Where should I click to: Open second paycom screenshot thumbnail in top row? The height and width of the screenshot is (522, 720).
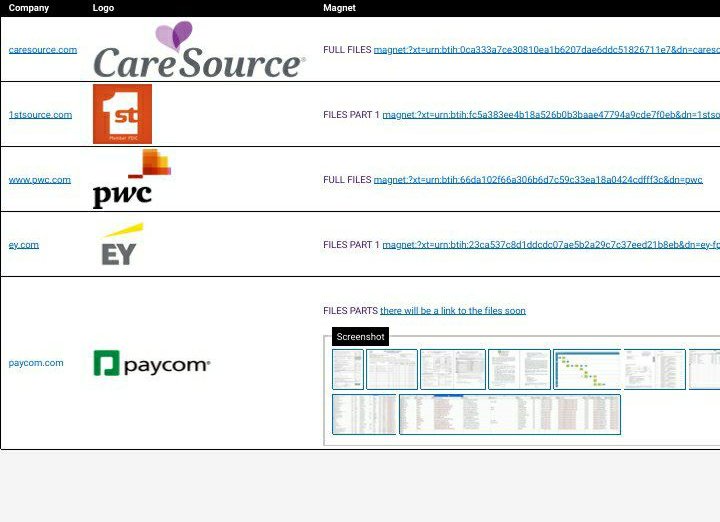(x=392, y=369)
